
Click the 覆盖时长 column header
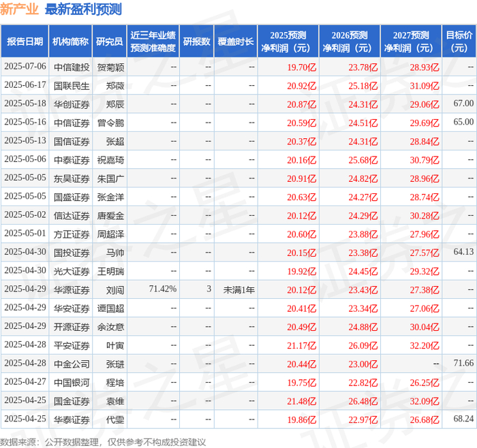point(236,42)
